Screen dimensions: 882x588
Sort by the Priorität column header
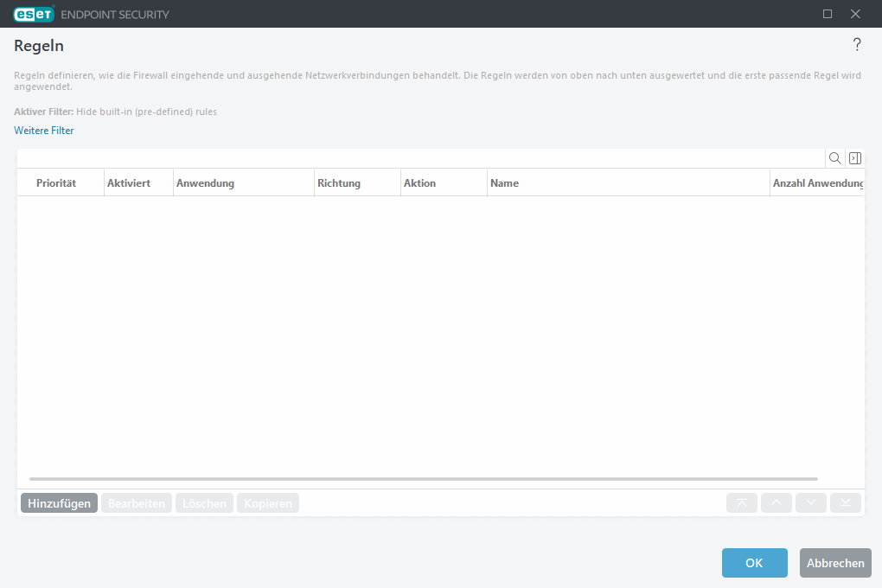click(56, 183)
